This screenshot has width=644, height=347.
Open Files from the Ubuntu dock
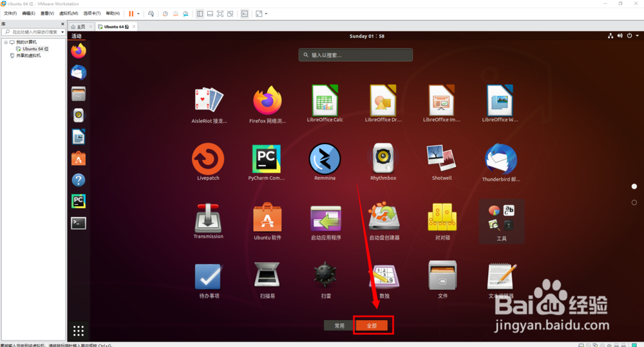79,94
